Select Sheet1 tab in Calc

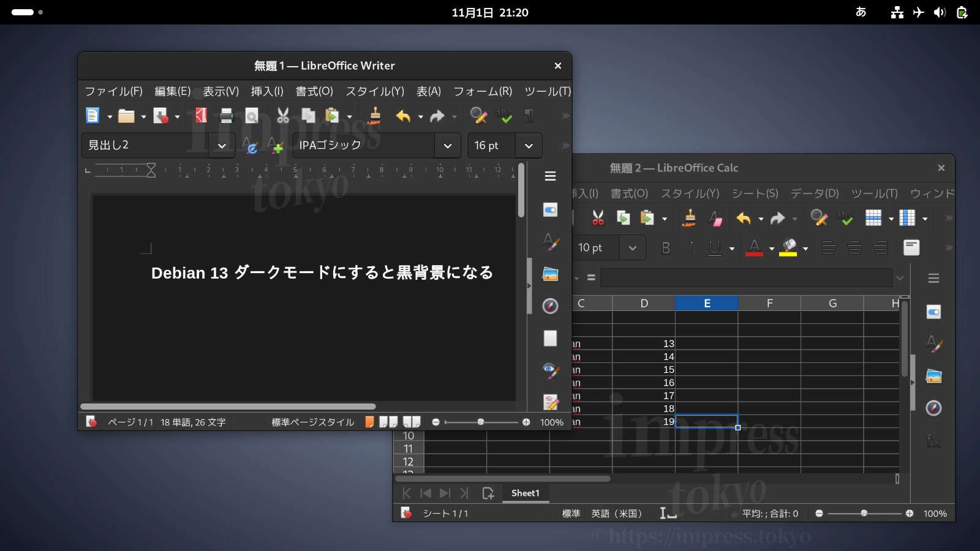(526, 493)
